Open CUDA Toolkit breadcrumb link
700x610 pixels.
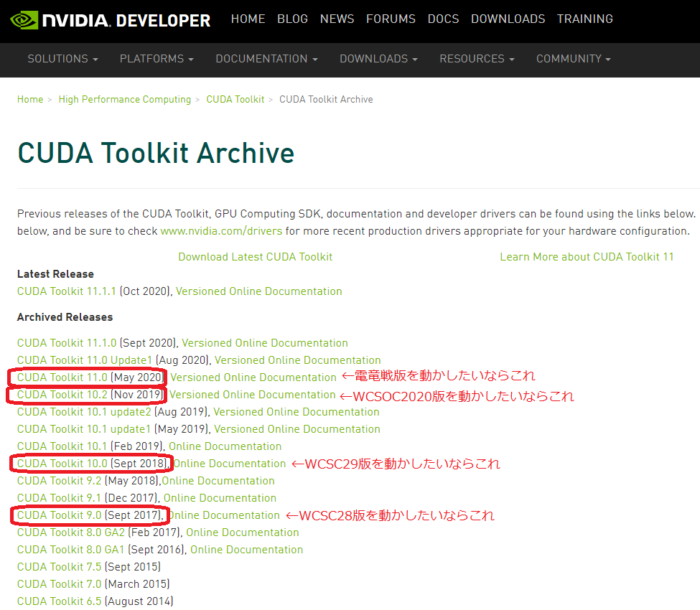click(235, 100)
